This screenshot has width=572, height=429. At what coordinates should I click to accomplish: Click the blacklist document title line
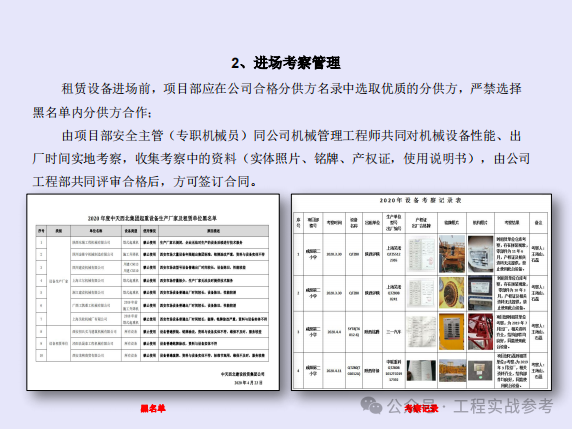[x=152, y=219]
